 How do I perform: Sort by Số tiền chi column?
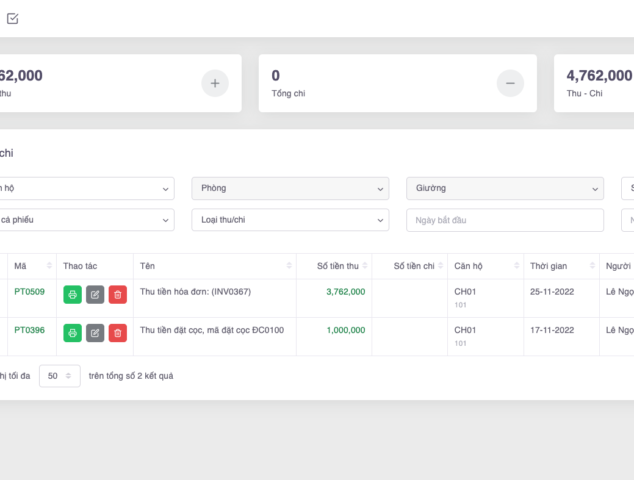(413, 266)
